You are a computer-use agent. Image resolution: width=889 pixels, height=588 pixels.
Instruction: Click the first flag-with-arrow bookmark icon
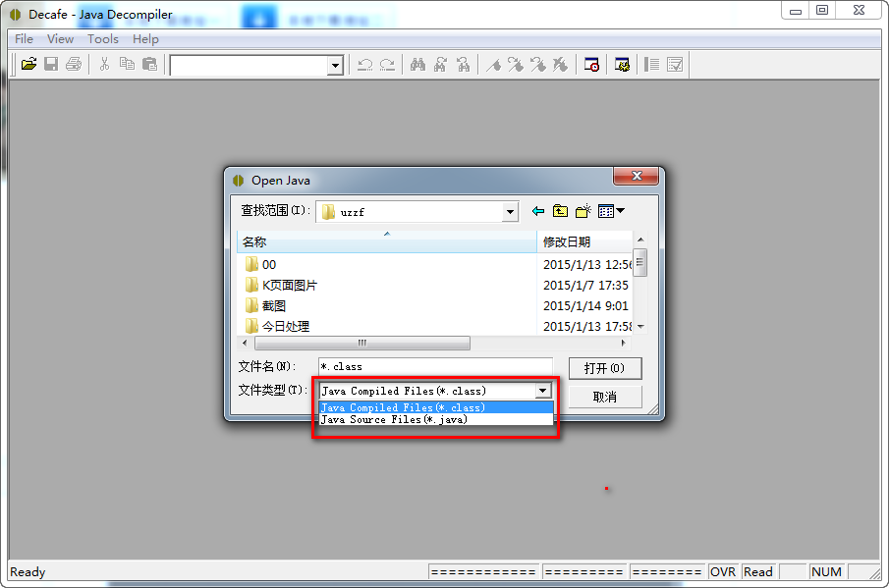coord(516,65)
